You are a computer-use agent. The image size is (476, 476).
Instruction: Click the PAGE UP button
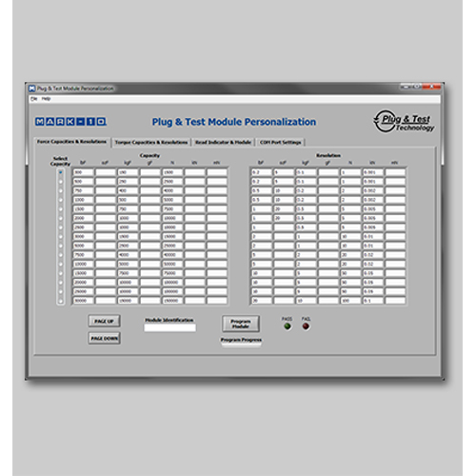[104, 321]
